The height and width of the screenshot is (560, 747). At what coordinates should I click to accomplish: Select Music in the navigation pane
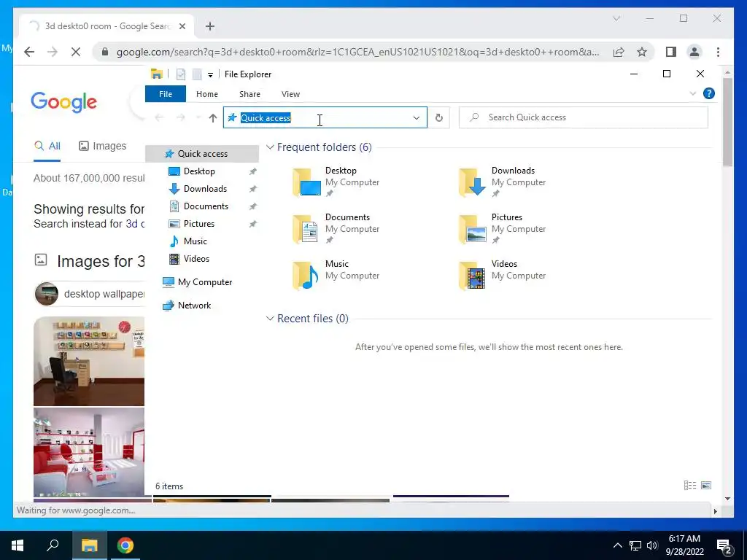[x=195, y=241]
